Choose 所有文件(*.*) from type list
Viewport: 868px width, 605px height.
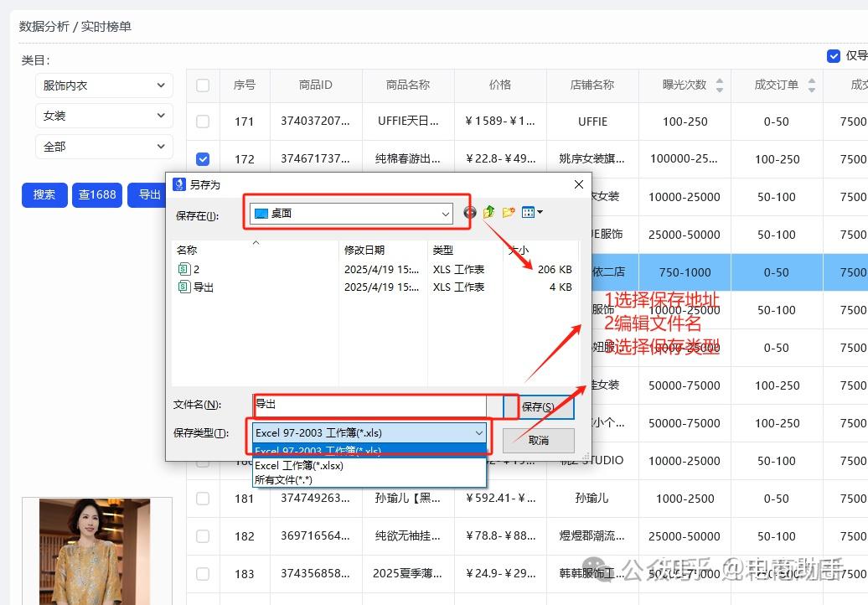[x=283, y=479]
